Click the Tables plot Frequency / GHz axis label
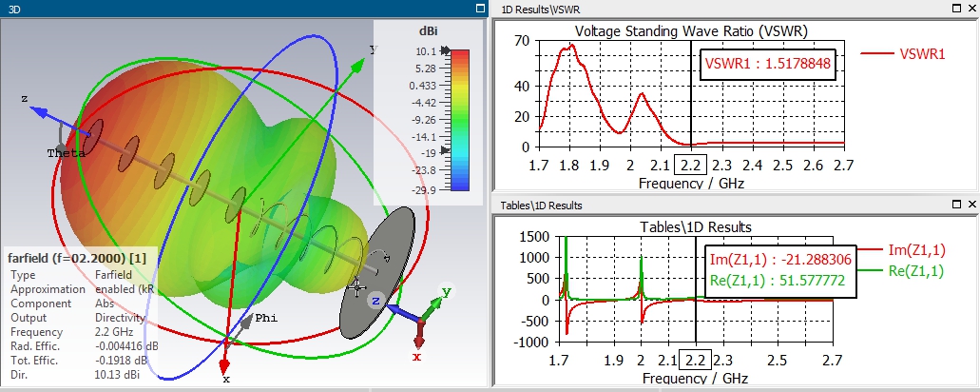Image resolution: width=980 pixels, height=392 pixels. pos(695,379)
